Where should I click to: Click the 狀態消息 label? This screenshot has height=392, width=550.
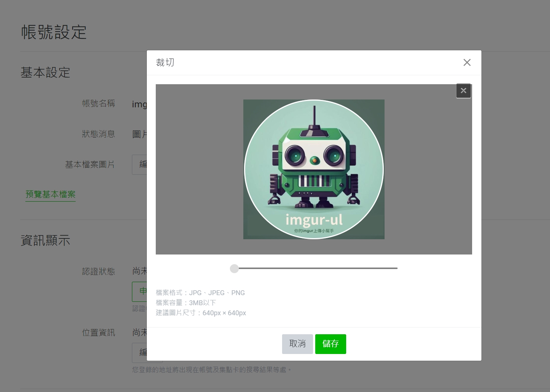pyautogui.click(x=98, y=134)
